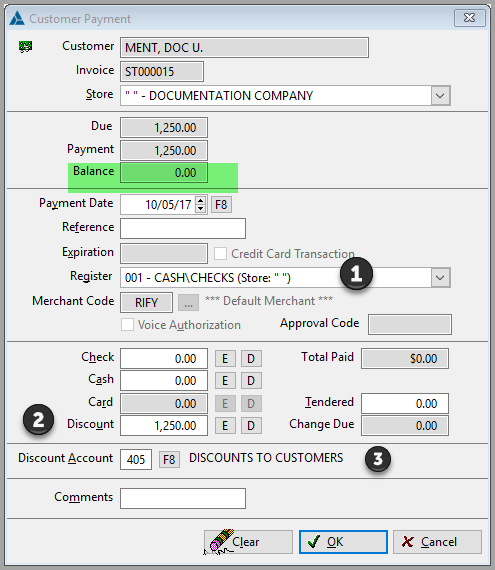
Task: Expand the Store dropdown list
Action: pos(440,96)
